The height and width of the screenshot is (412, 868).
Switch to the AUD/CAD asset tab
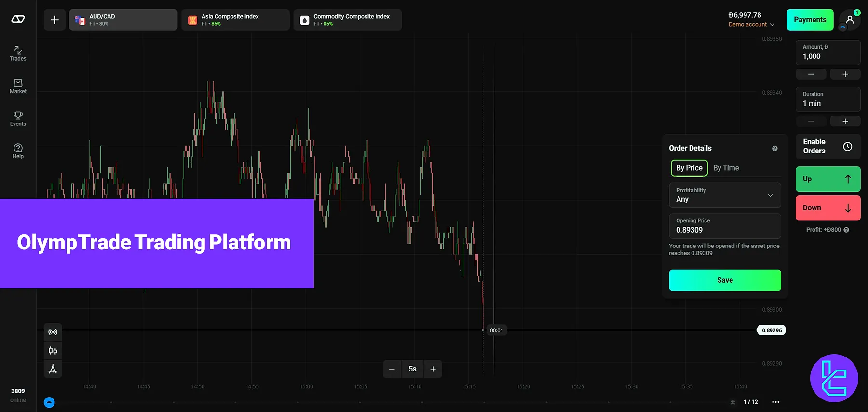(x=123, y=20)
